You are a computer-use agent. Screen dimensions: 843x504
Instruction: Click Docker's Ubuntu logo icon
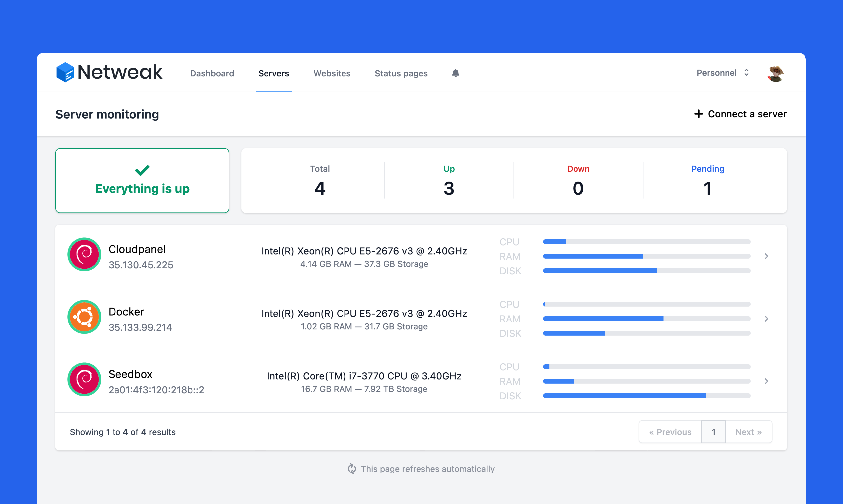(x=84, y=317)
